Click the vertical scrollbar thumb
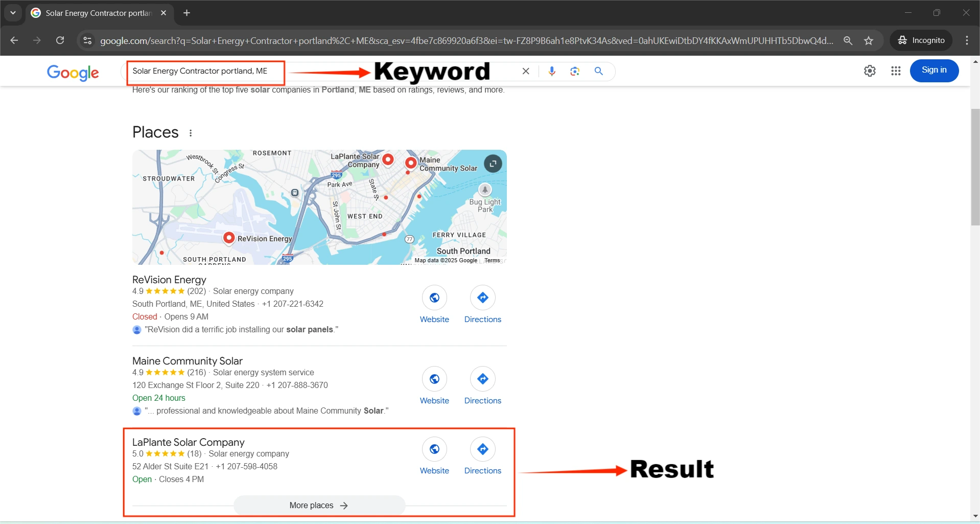 pos(975,167)
